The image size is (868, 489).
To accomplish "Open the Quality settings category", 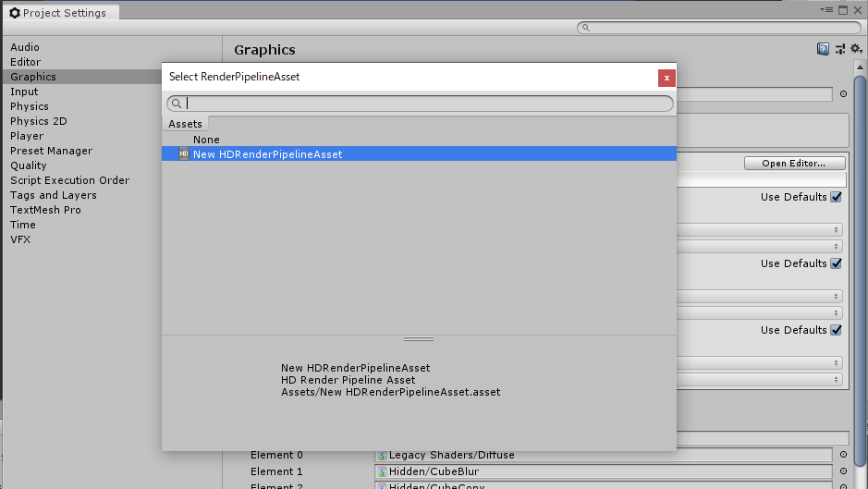I will tap(29, 165).
